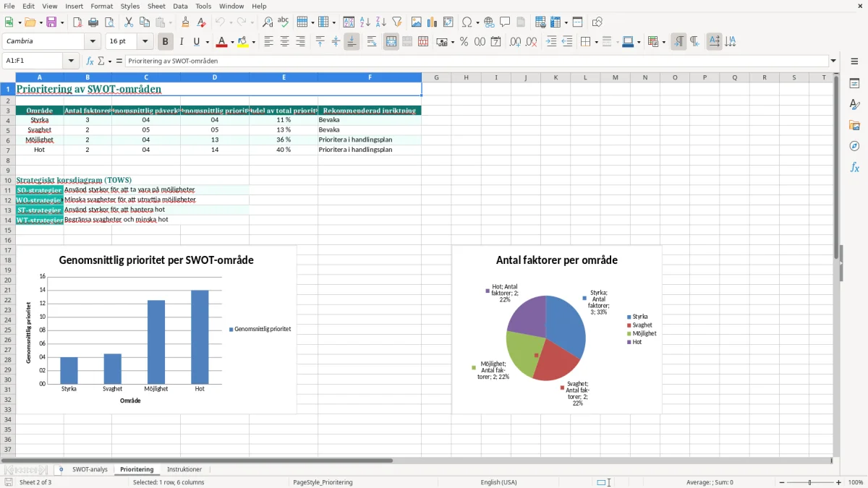Toggle Wrap Text

pos(371,42)
